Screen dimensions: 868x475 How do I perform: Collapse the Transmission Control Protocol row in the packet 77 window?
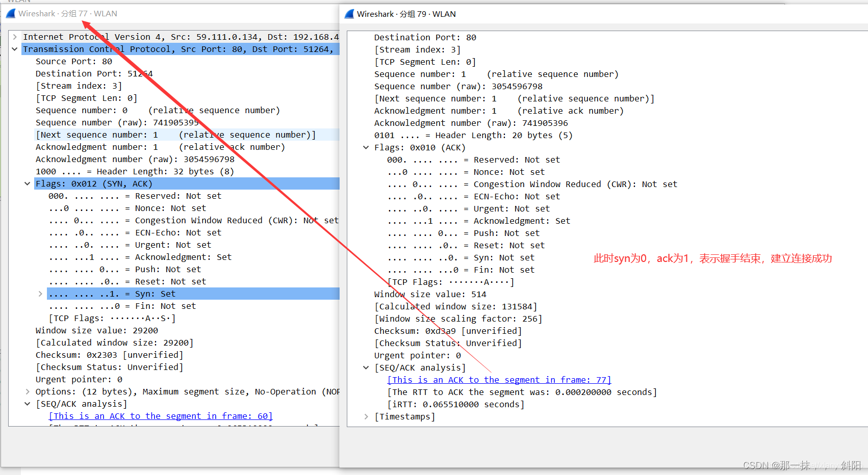[x=15, y=49]
